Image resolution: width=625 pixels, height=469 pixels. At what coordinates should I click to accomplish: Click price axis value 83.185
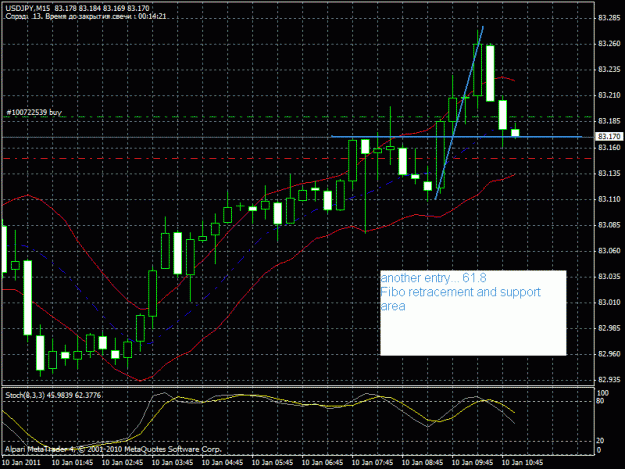[x=609, y=121]
